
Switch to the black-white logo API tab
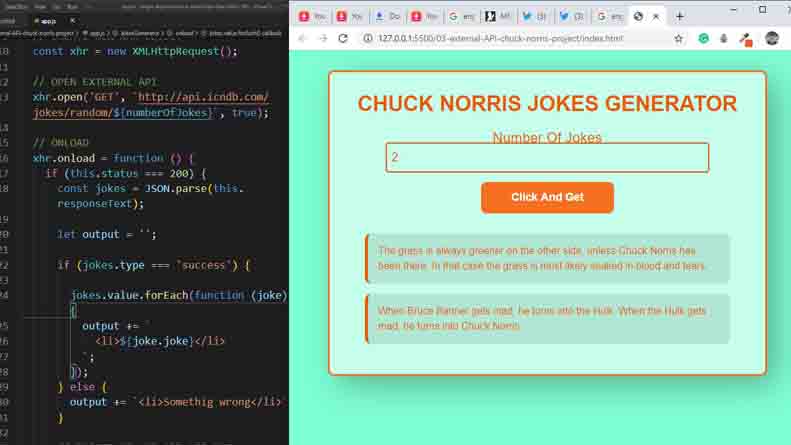tap(498, 17)
